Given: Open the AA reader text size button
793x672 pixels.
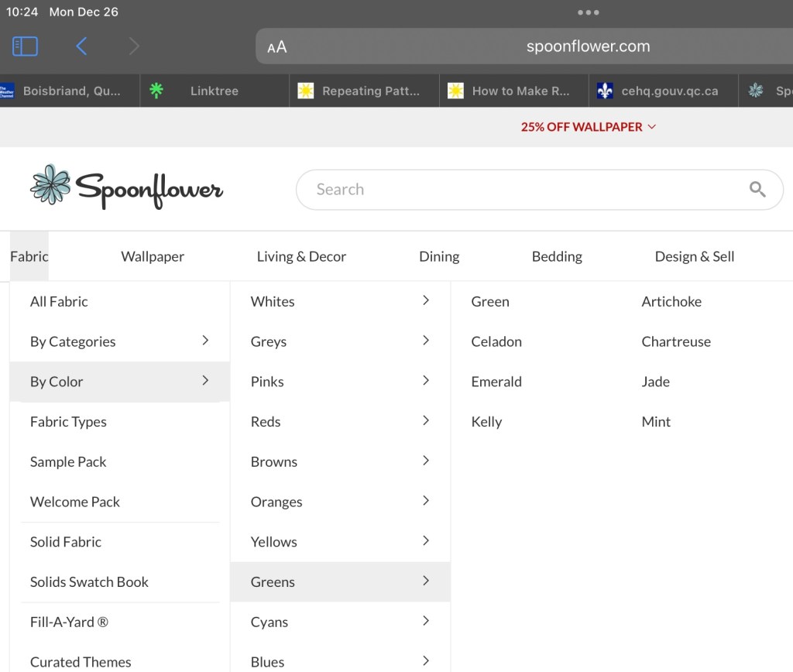Looking at the screenshot, I should (x=277, y=47).
